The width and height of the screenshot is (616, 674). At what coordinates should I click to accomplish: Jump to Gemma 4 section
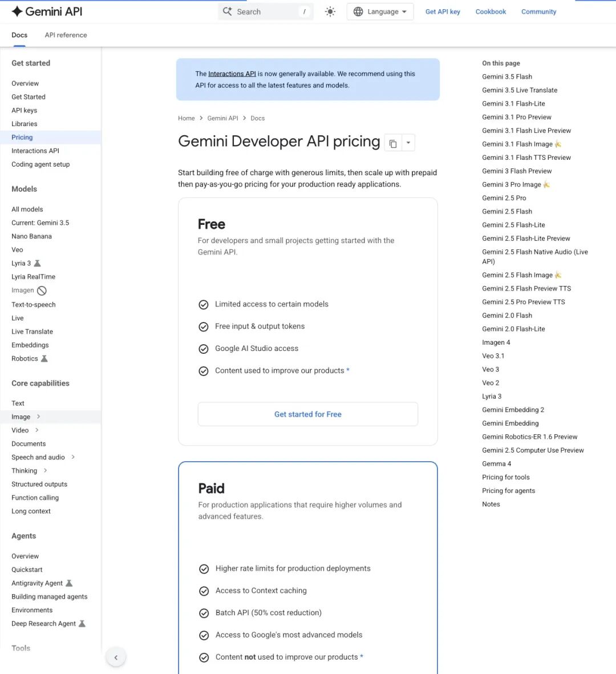497,464
